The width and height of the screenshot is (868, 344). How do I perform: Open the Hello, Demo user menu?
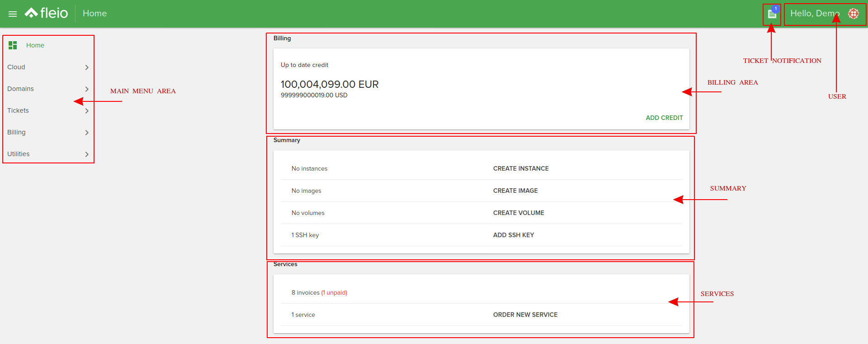point(814,14)
